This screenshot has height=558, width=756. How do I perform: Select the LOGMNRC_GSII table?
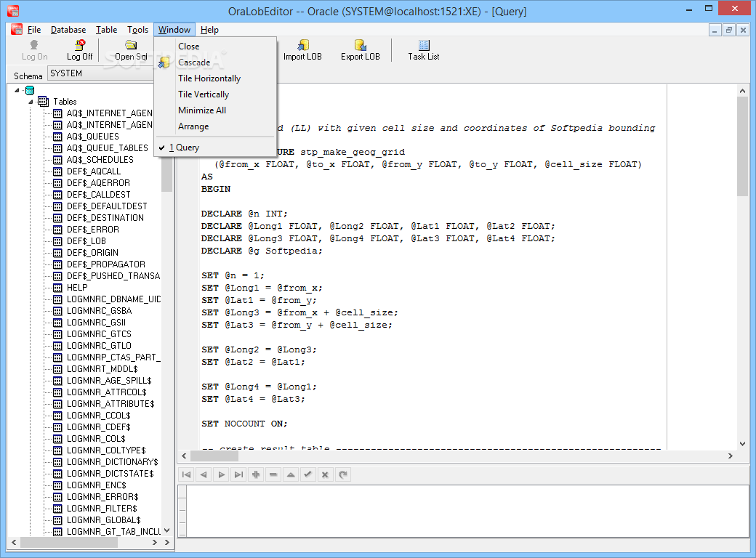(96, 323)
